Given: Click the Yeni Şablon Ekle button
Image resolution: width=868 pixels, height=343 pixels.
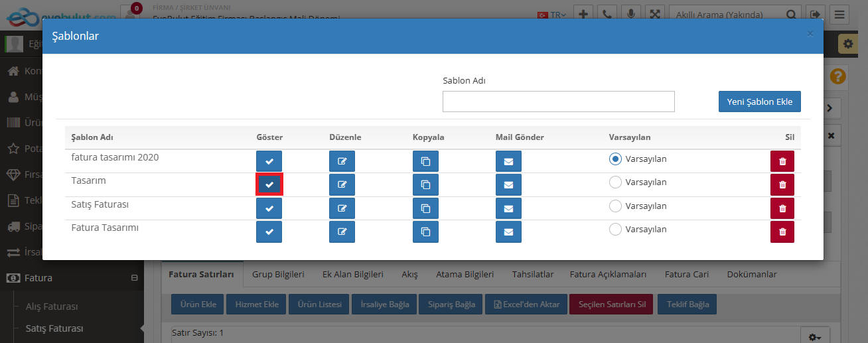Looking at the screenshot, I should click(759, 102).
